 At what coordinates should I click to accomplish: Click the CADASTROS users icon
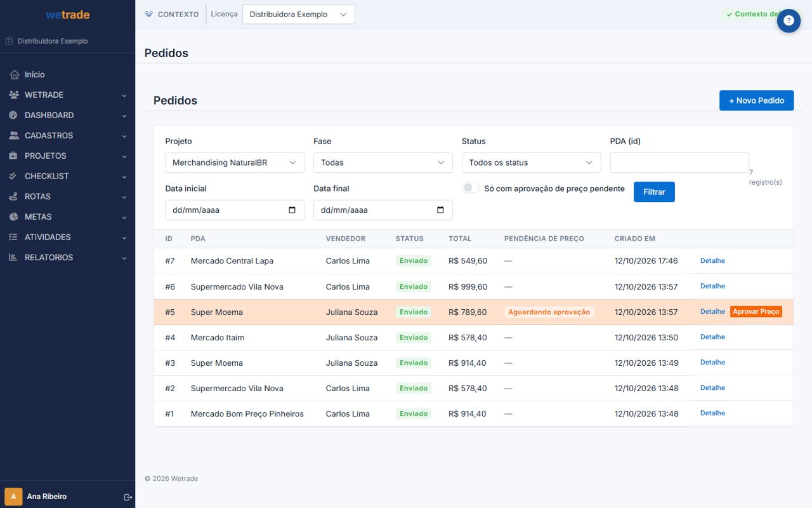coord(14,136)
